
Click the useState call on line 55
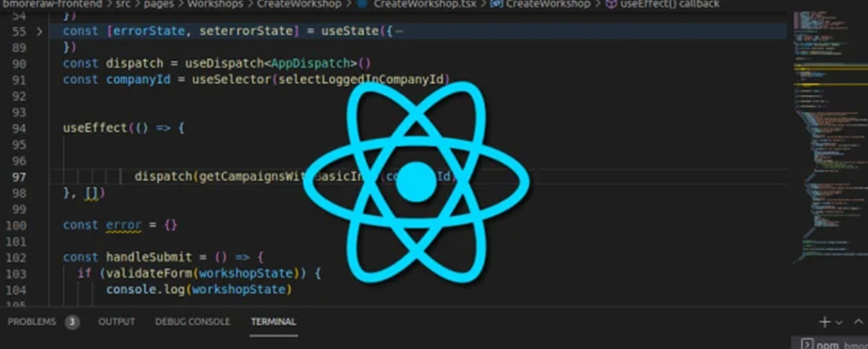(350, 31)
